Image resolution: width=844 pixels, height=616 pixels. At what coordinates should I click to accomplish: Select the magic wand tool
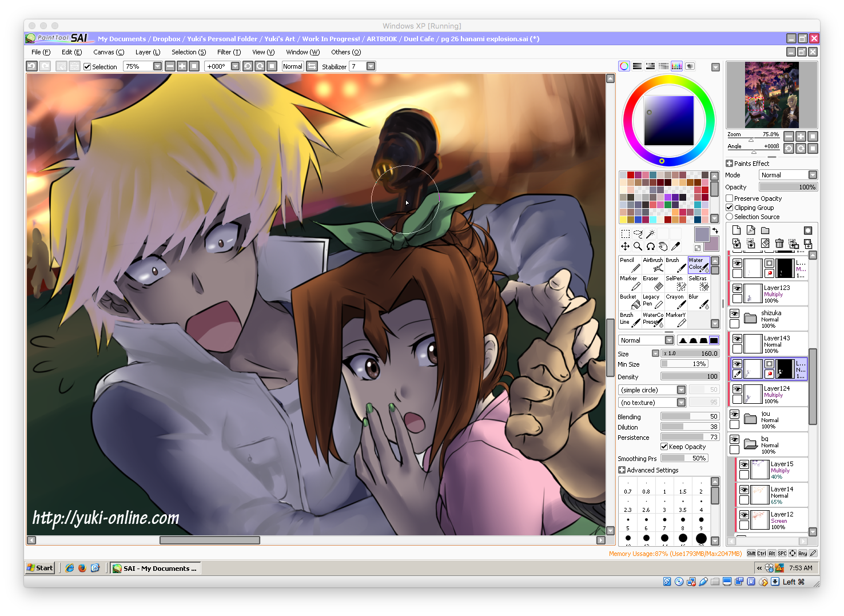pos(651,233)
